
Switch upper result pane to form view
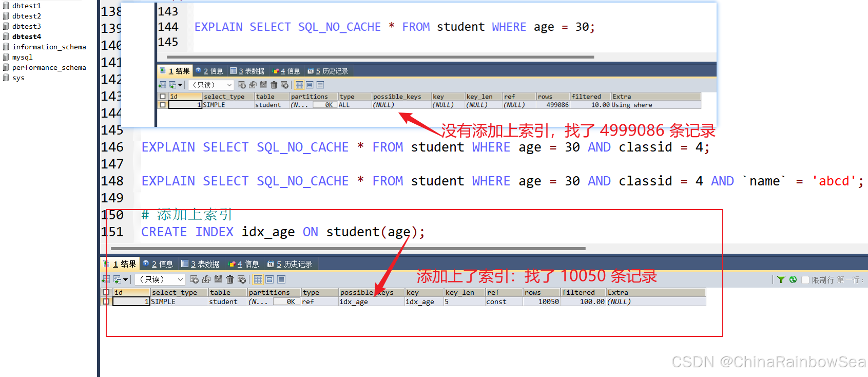(310, 85)
